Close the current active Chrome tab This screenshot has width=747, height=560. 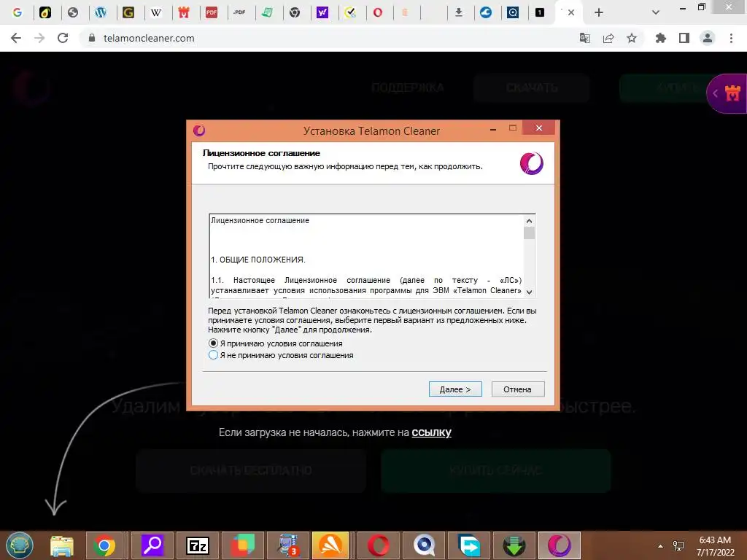571,12
